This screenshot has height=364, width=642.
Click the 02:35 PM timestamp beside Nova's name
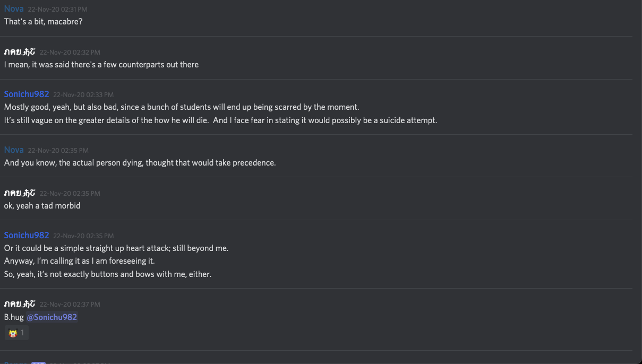(58, 151)
